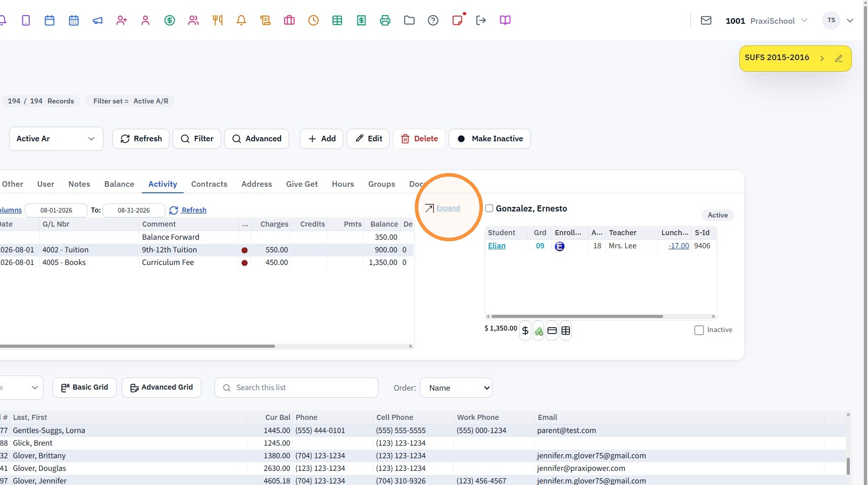
Task: Click the add-person icon with plus sign
Action: coord(122,20)
